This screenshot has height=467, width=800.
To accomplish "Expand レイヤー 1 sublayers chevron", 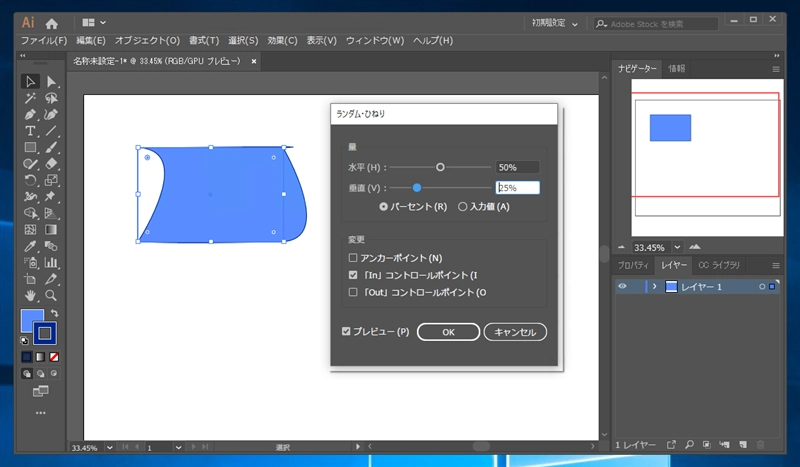I will pos(655,287).
